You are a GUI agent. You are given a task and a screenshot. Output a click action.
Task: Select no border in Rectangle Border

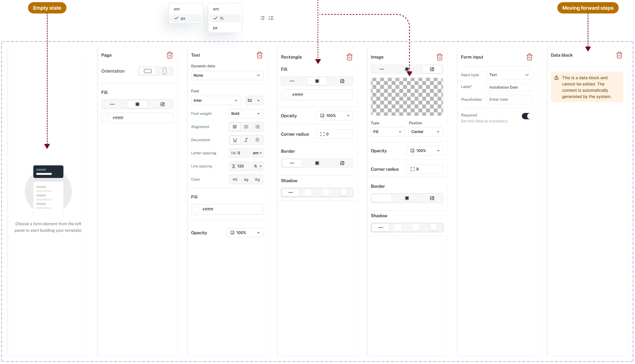(x=292, y=163)
